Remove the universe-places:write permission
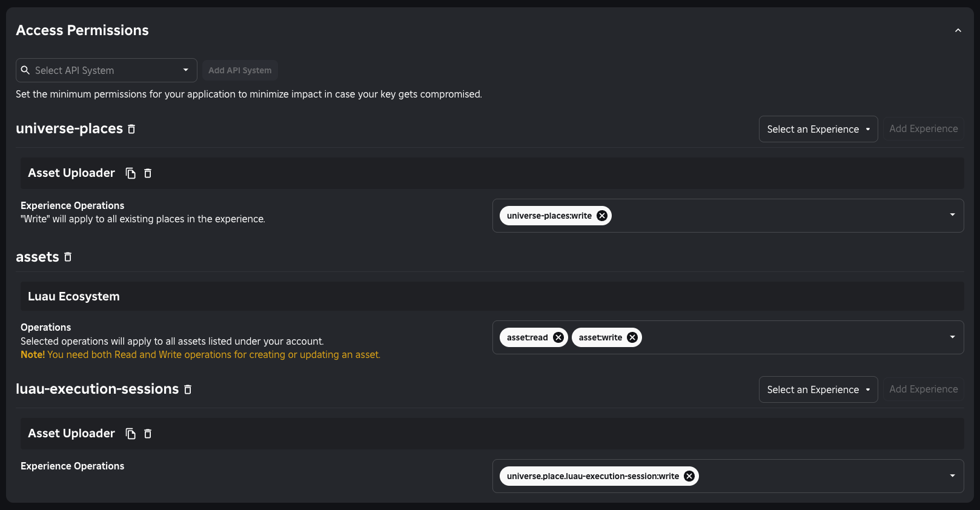The width and height of the screenshot is (980, 510). [601, 215]
